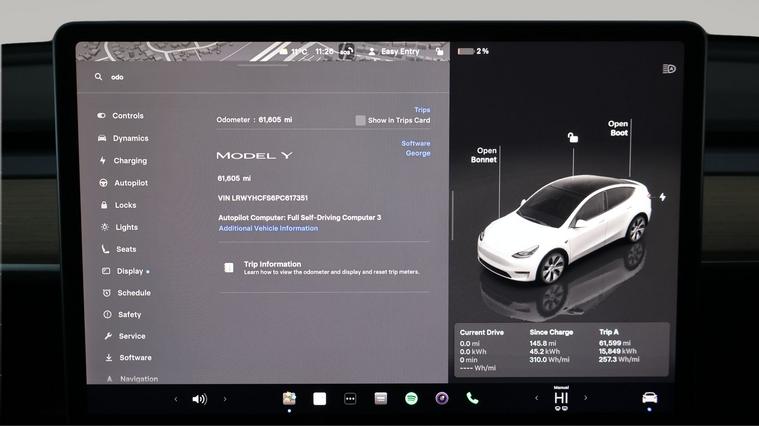Viewport: 759px width, 426px height.
Task: Open the Spotify app in the dock
Action: point(411,398)
